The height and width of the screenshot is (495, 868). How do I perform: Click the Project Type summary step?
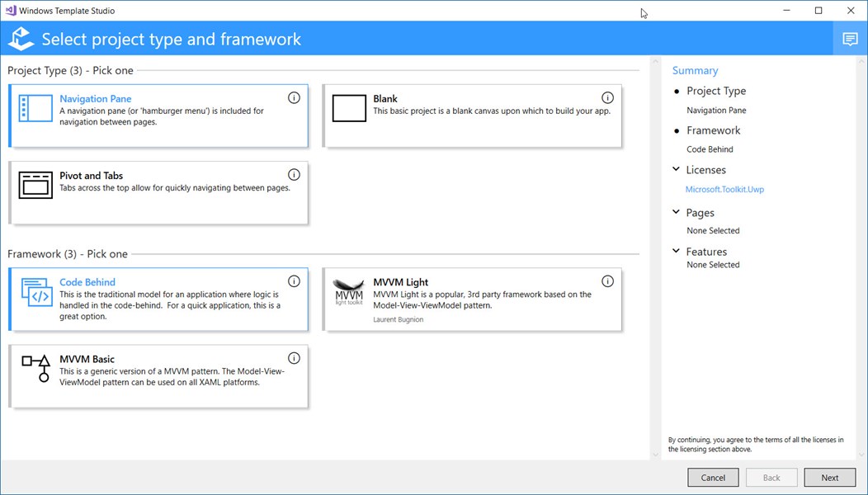click(716, 91)
